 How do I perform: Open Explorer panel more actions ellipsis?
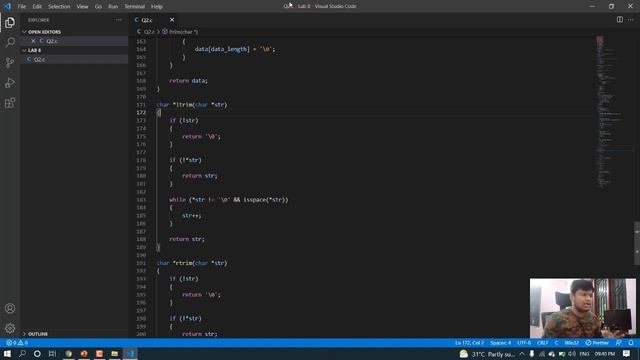(118, 20)
